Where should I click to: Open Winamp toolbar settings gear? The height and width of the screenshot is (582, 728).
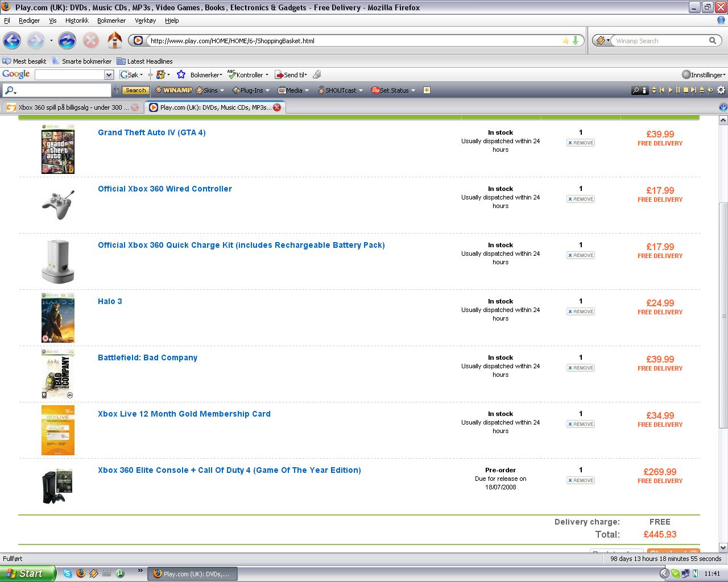coord(721,90)
